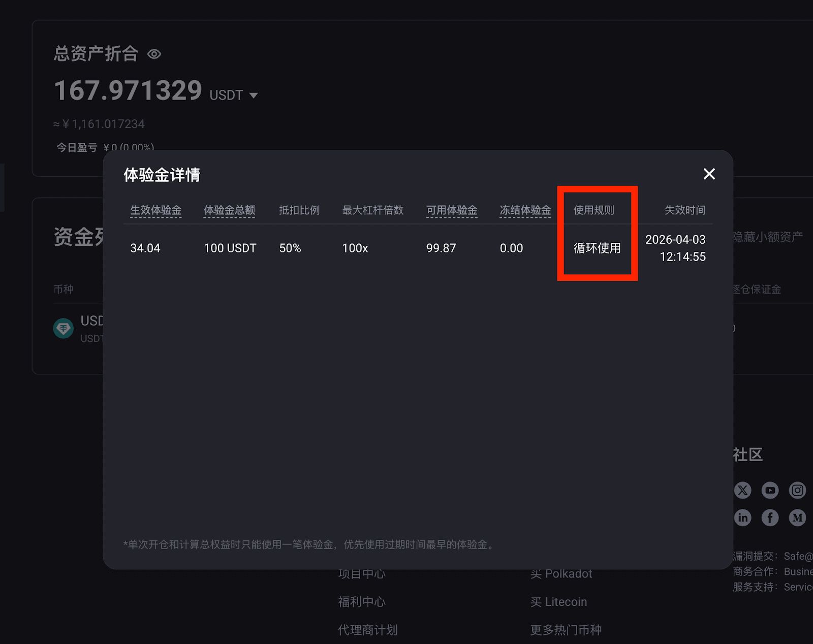The width and height of the screenshot is (813, 644).
Task: Open the Instagram social icon
Action: (797, 490)
